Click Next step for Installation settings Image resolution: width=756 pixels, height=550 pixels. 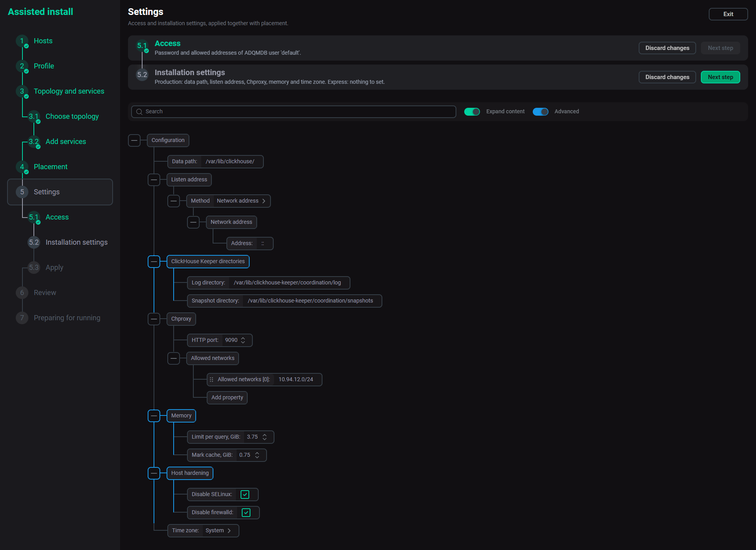pyautogui.click(x=720, y=77)
